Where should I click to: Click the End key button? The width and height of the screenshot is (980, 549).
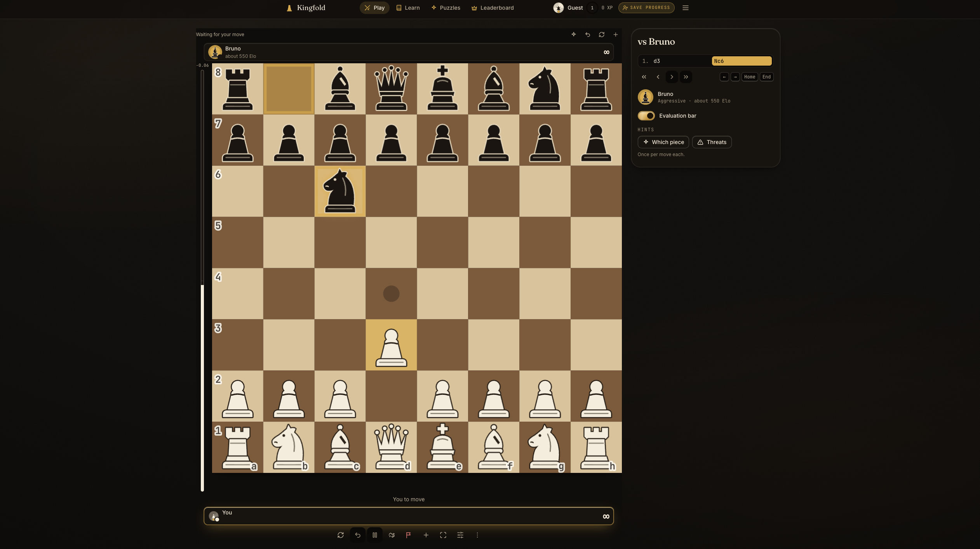[766, 77]
